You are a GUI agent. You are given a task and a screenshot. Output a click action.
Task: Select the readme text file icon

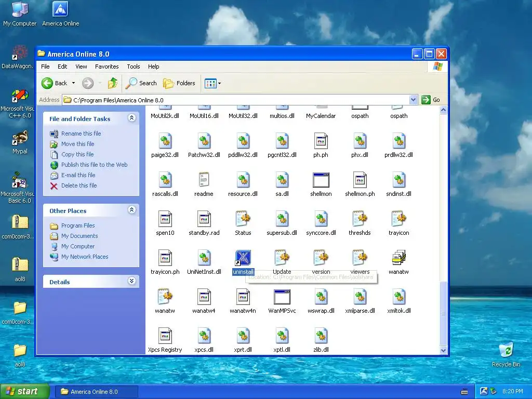click(204, 180)
